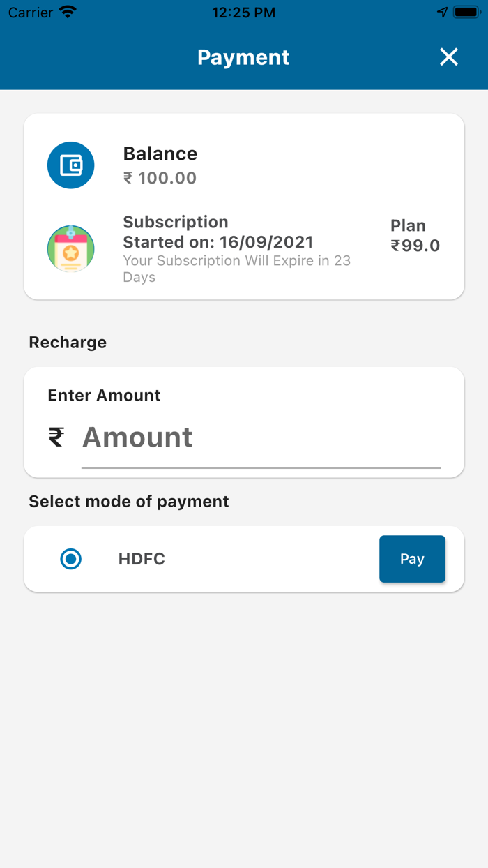
Task: Tap the Plan ₹99.0 price label
Action: pos(415,236)
